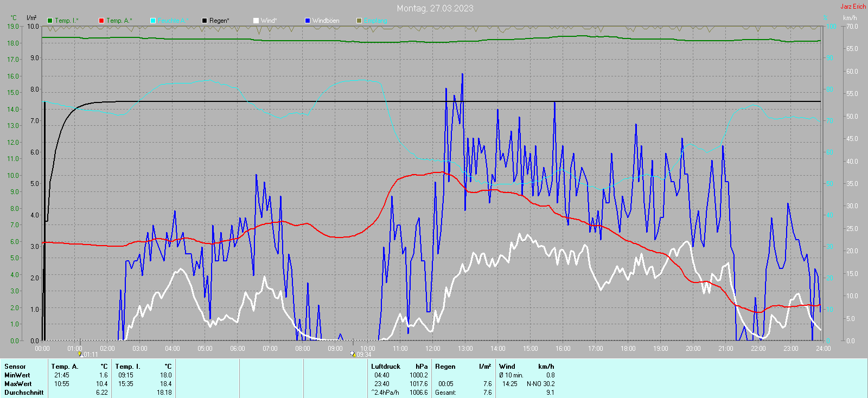The width and height of the screenshot is (868, 398).
Task: Select the Regen* legend label
Action: (x=219, y=21)
